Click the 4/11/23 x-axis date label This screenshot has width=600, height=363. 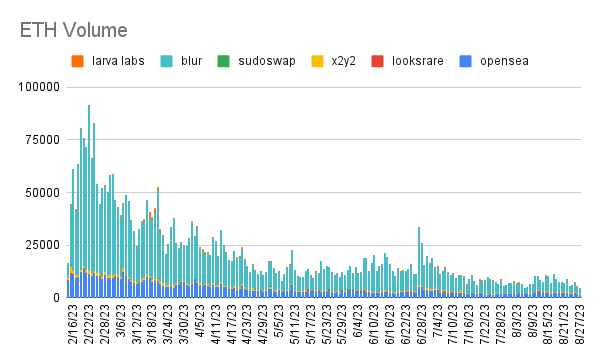[216, 324]
